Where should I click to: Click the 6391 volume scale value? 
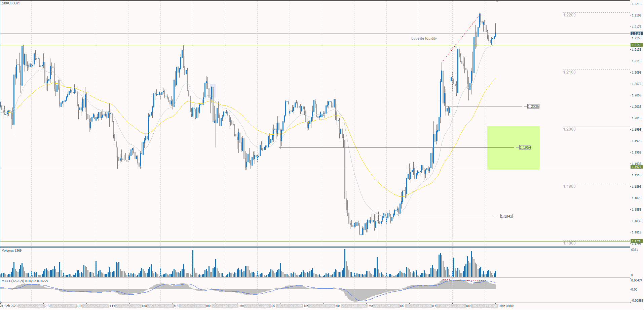(635, 250)
